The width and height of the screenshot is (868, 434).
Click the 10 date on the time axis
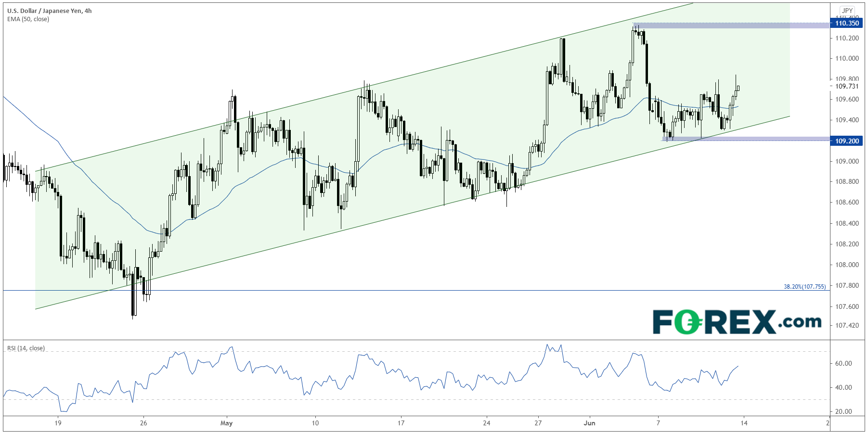click(x=315, y=423)
